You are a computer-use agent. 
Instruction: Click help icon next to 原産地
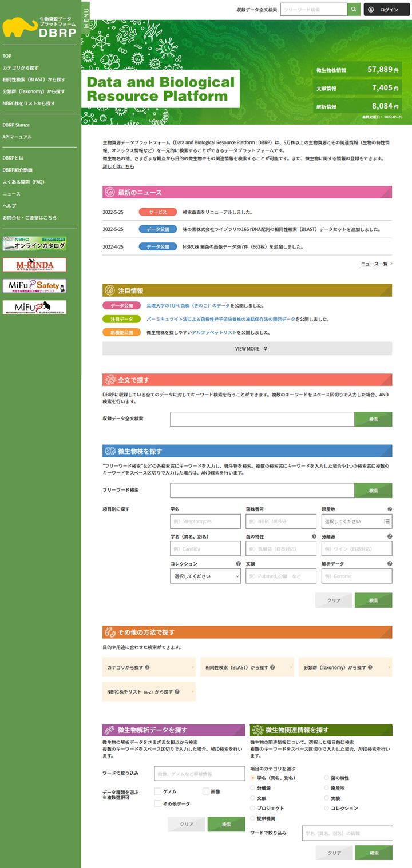390,509
